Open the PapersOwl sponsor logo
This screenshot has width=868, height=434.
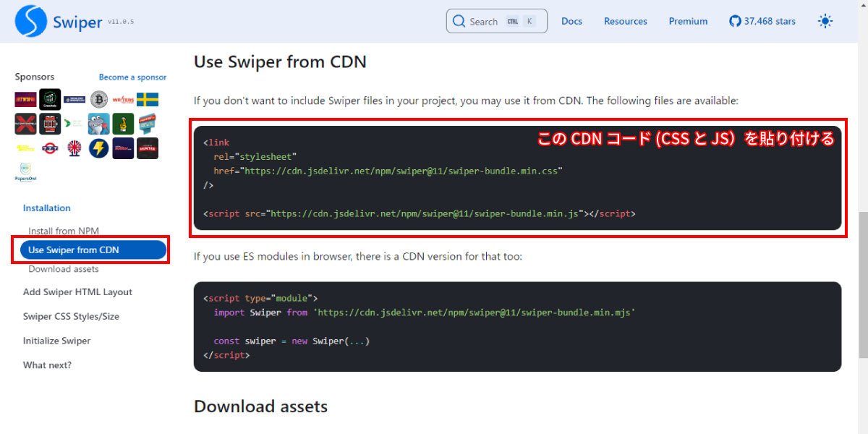[25, 173]
